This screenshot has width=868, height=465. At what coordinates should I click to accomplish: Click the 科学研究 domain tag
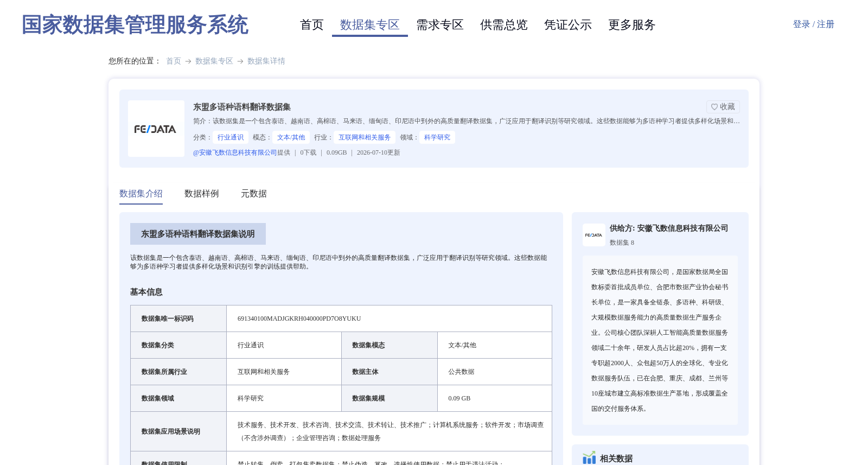click(437, 137)
